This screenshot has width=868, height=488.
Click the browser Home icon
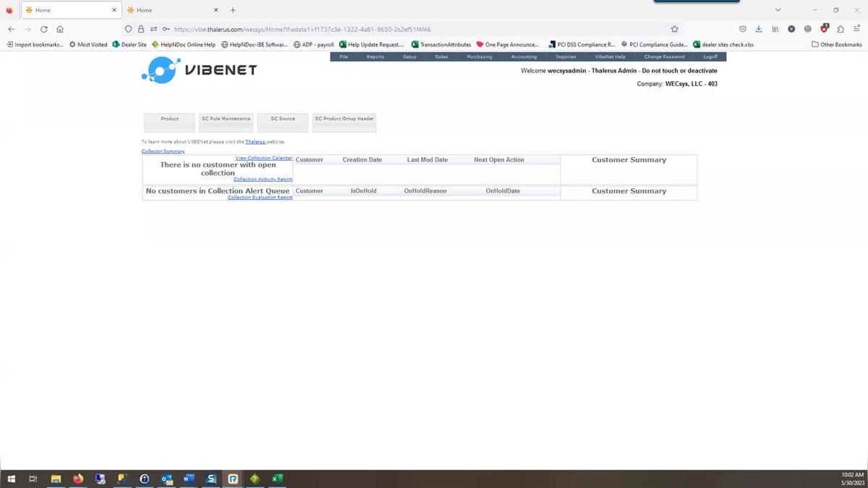tap(60, 29)
